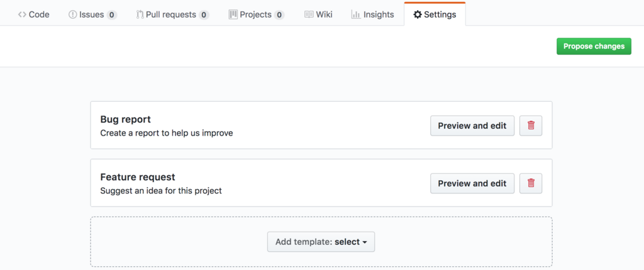Click the Projects count badge
The image size is (644, 270).
click(x=279, y=14)
